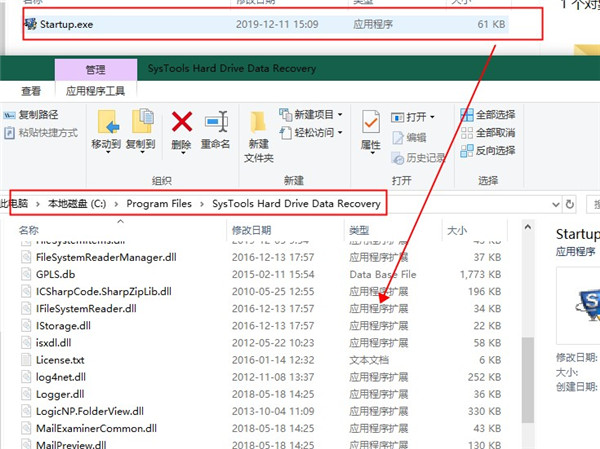The image size is (600, 449).
Task: Click the 粘贴快捷方式 button
Action: point(41,133)
